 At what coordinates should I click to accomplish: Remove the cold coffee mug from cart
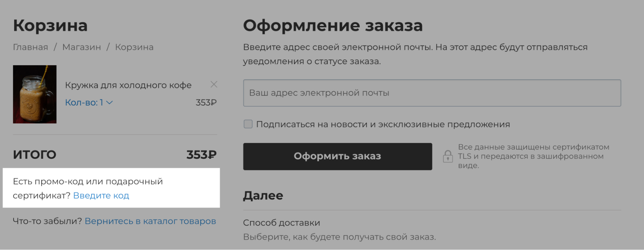[214, 85]
